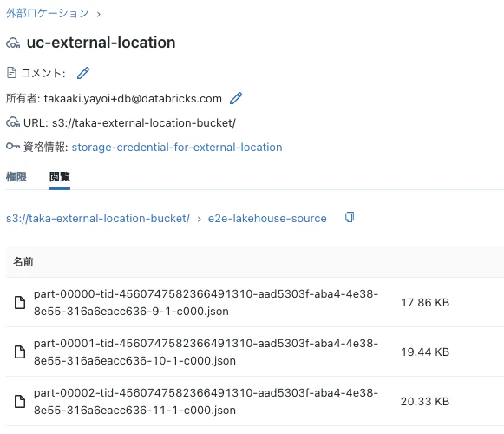Viewport: 504px width, 434px height.
Task: Click the uc-external-location title
Action: point(101,43)
